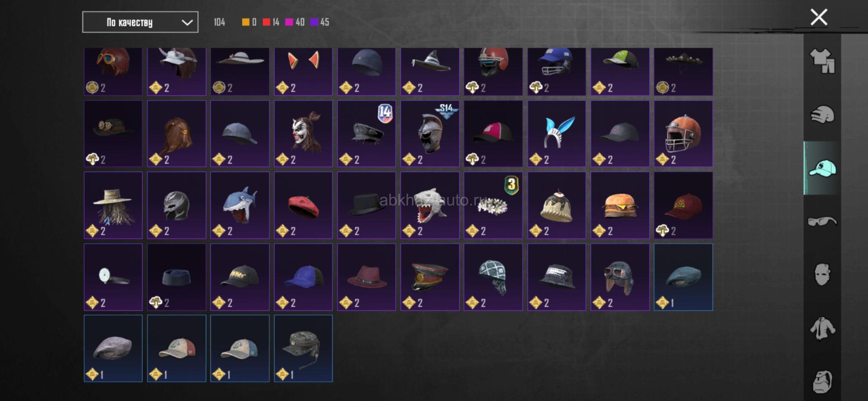Choose the red beret item
868x401 pixels.
coord(303,205)
